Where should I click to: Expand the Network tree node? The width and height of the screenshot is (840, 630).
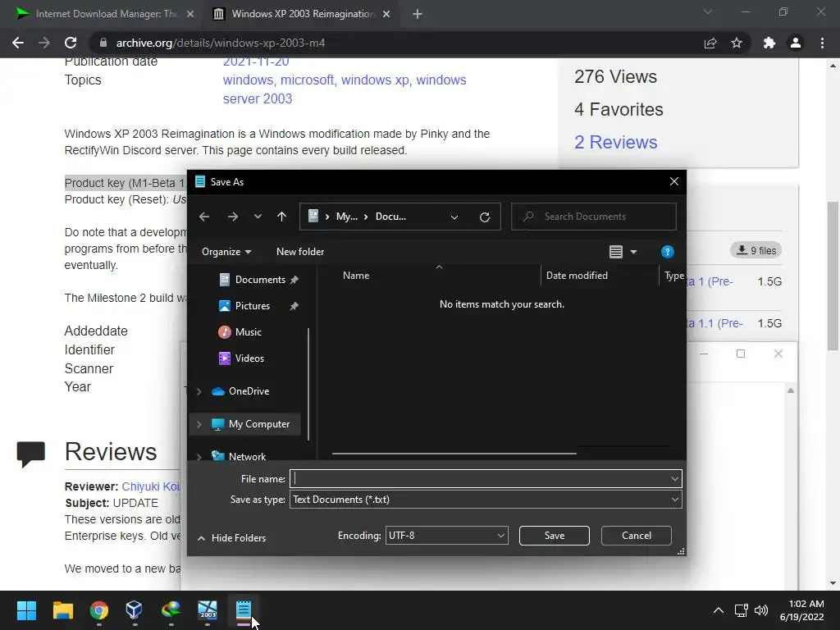(x=199, y=457)
